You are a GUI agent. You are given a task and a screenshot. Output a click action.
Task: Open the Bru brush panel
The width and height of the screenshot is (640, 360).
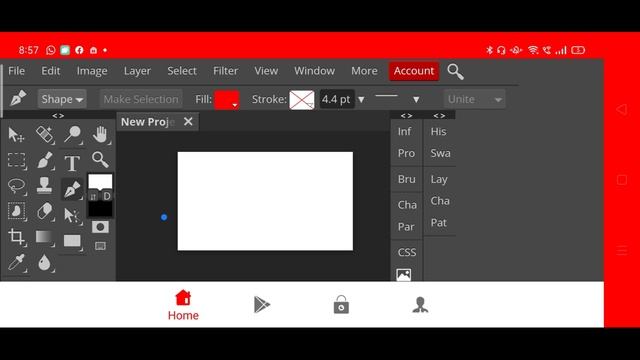(x=407, y=179)
